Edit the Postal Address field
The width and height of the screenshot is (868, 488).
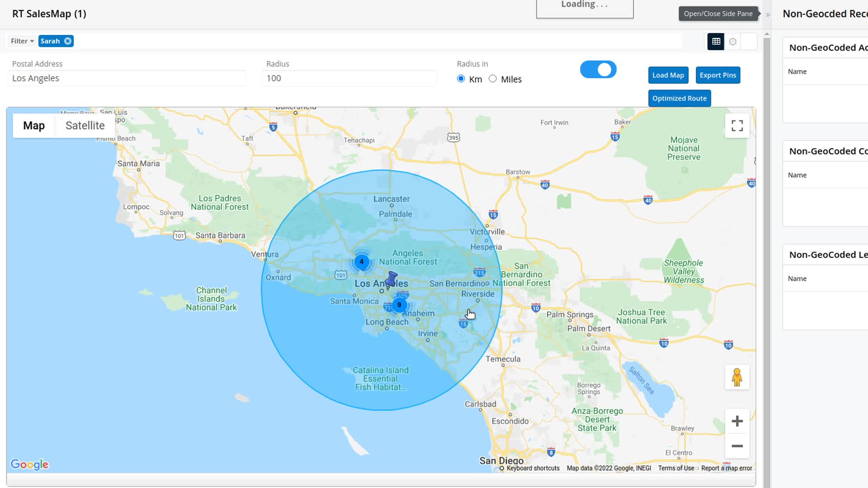pos(127,78)
